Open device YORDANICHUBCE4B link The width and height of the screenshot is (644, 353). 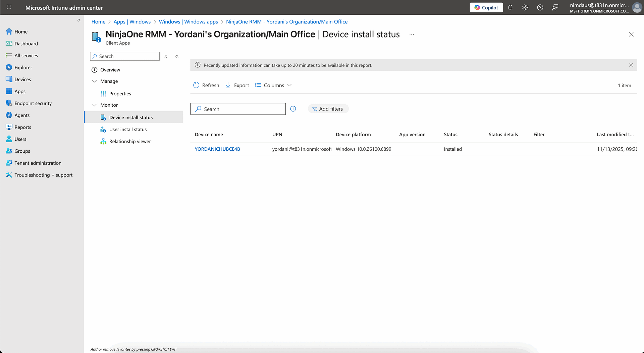click(x=217, y=149)
